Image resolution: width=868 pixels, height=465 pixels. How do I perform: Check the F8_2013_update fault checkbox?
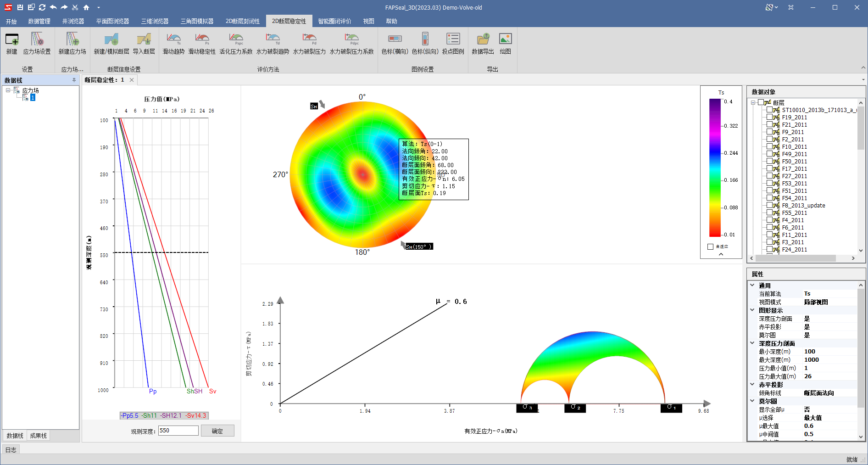[x=769, y=205]
